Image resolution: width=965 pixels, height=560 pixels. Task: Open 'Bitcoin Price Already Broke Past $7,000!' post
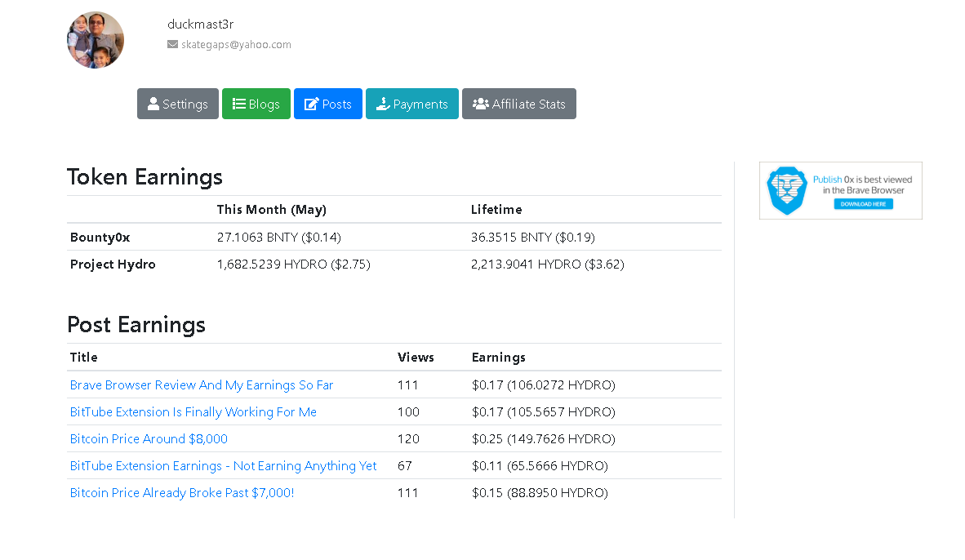click(181, 493)
